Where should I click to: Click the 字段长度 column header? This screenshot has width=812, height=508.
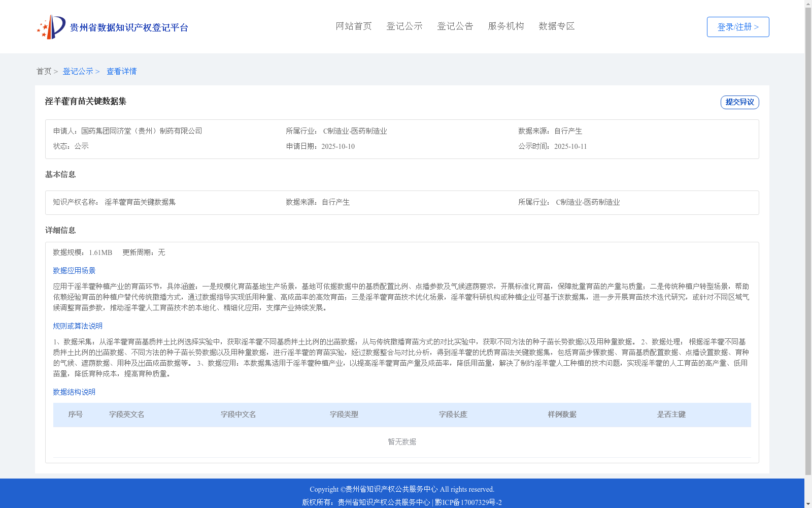[x=453, y=415]
